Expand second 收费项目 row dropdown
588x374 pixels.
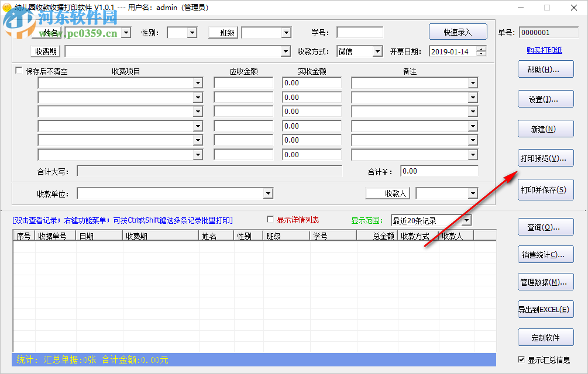[x=198, y=98]
